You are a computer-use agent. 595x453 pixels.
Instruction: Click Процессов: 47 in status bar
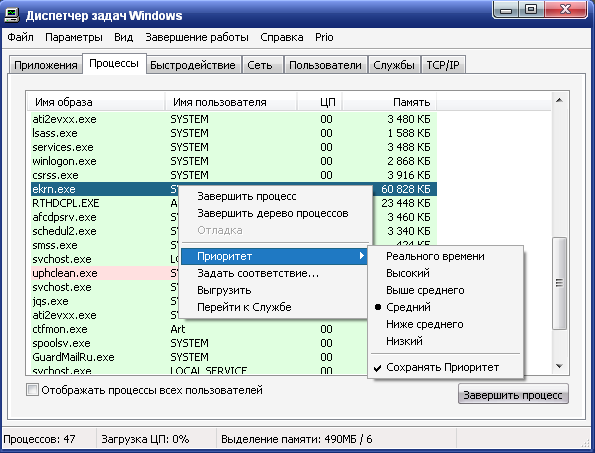tap(39, 439)
